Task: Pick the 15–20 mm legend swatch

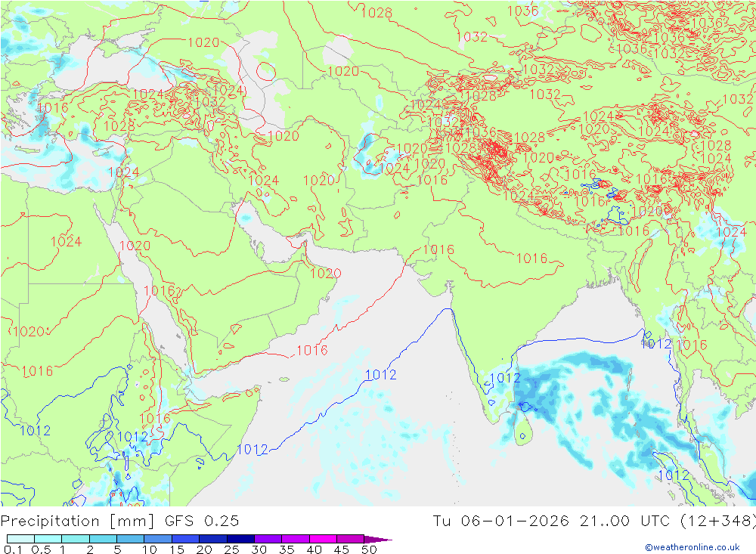Action: click(185, 539)
